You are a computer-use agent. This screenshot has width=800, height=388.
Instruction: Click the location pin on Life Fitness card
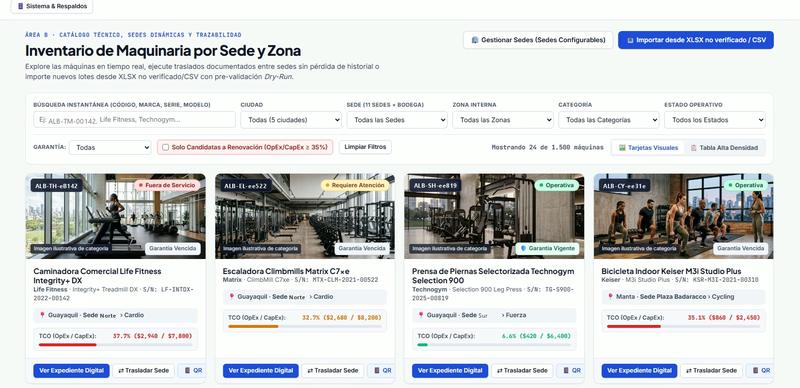[x=42, y=315]
